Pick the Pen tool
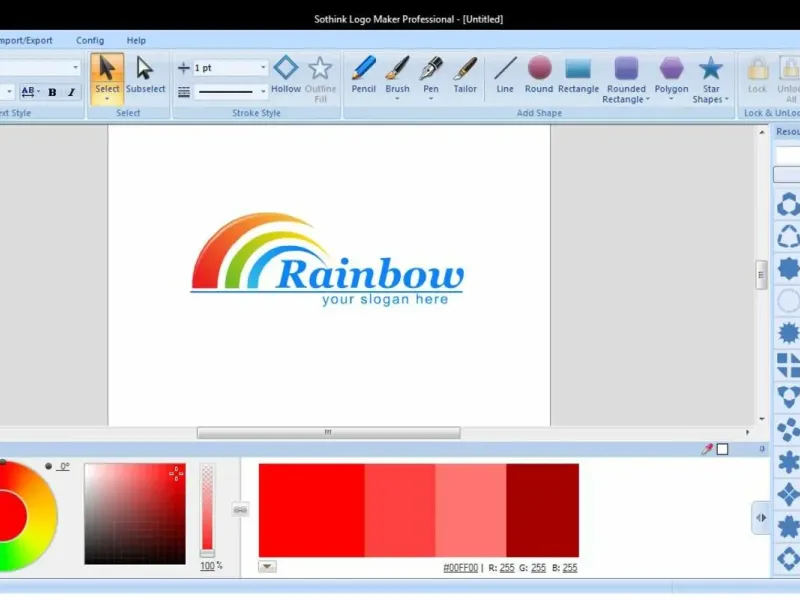 coord(431,74)
